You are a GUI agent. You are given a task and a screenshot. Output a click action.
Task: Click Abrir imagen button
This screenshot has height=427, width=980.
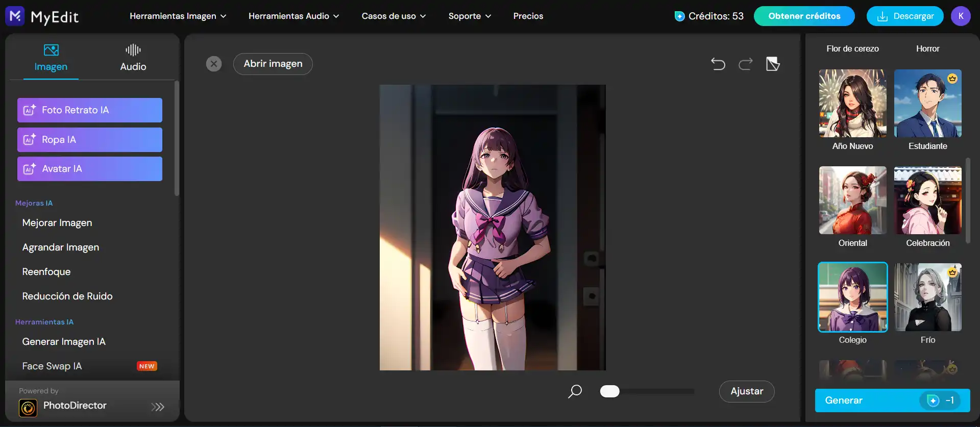tap(273, 64)
